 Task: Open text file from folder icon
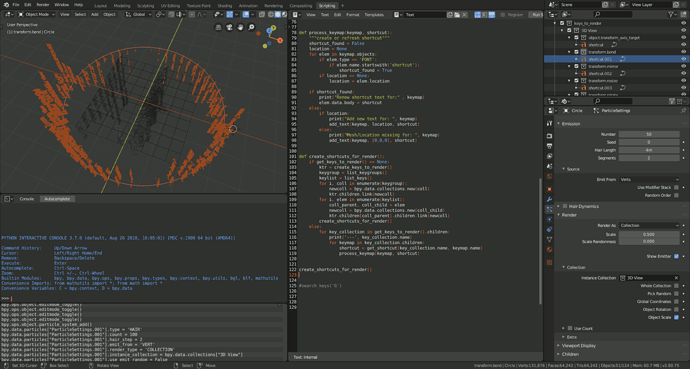tap(457, 15)
